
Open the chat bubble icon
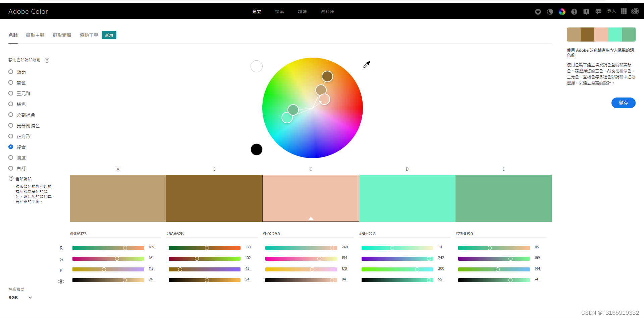click(598, 12)
